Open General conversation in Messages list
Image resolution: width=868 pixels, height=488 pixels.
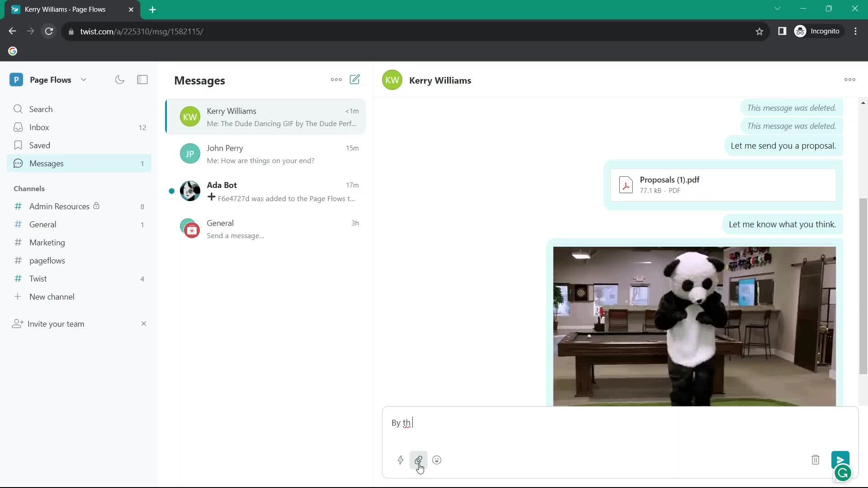pos(265,229)
